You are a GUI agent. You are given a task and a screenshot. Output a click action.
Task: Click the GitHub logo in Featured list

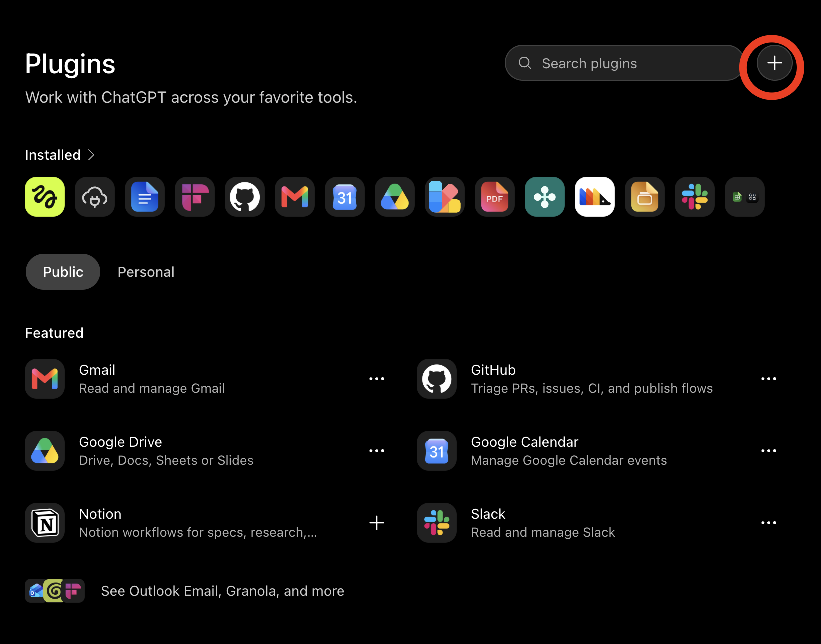point(437,379)
